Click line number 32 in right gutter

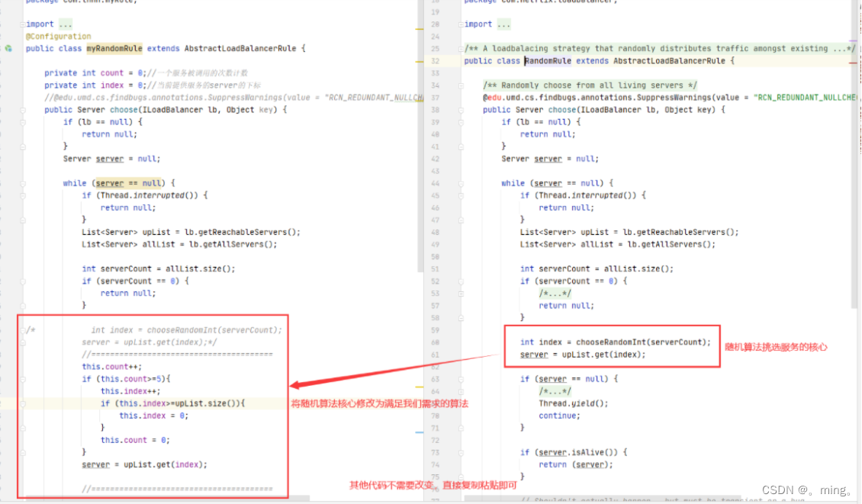click(435, 61)
